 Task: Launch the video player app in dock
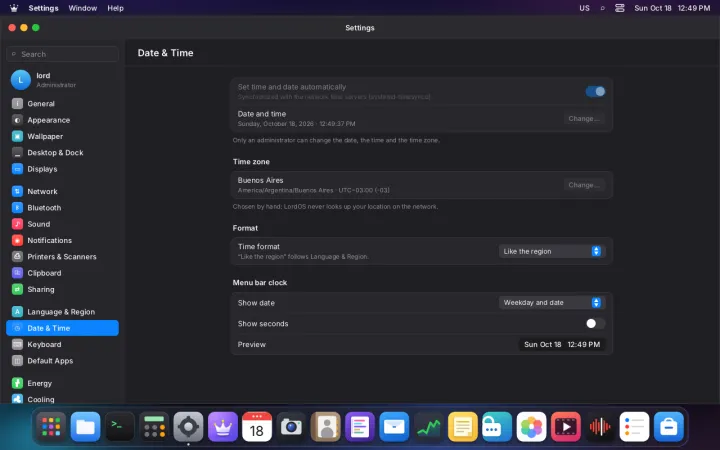coord(566,427)
